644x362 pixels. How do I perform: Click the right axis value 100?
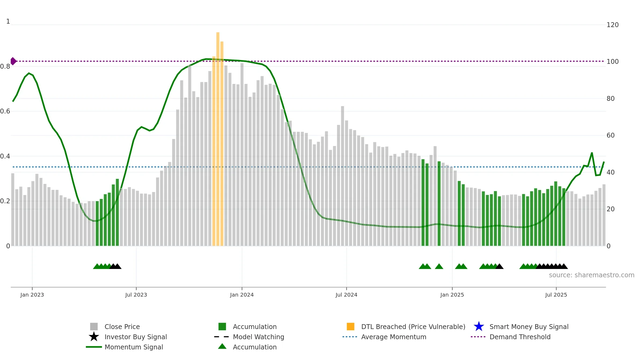pyautogui.click(x=613, y=62)
